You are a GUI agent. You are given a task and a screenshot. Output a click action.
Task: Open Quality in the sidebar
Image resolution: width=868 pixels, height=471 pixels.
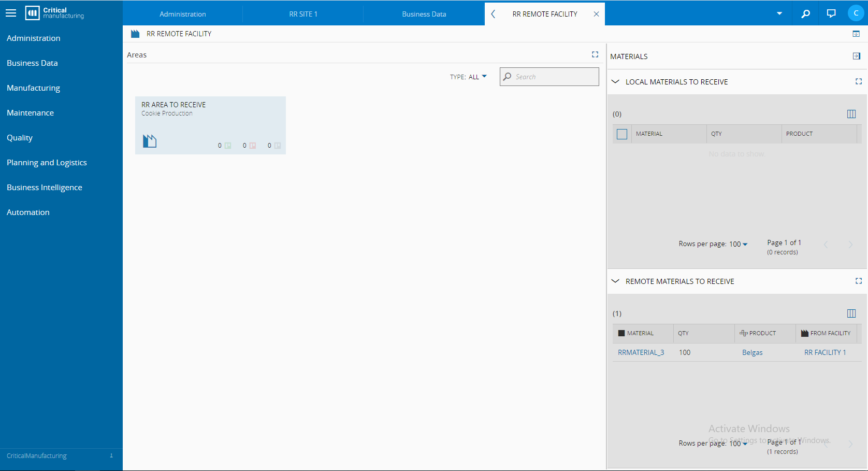[x=20, y=138]
